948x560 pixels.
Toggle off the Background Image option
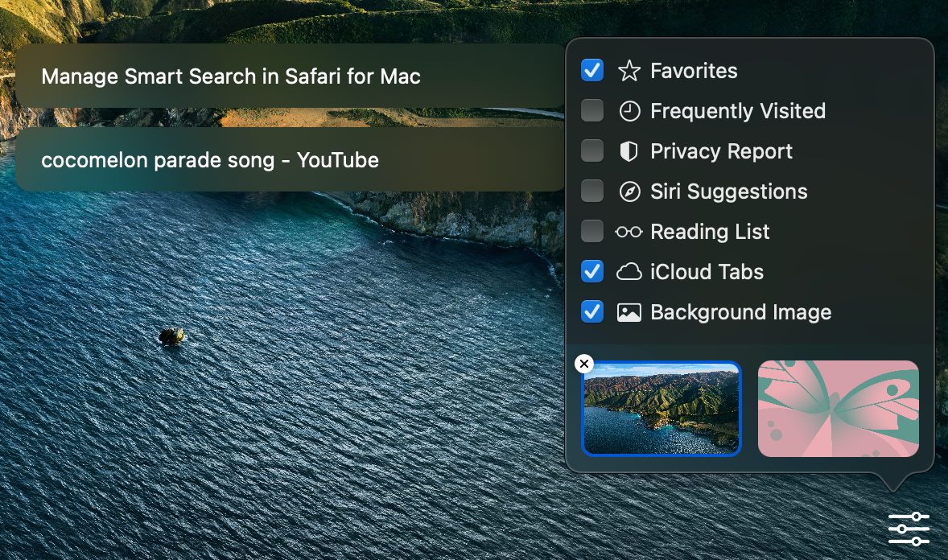592,312
